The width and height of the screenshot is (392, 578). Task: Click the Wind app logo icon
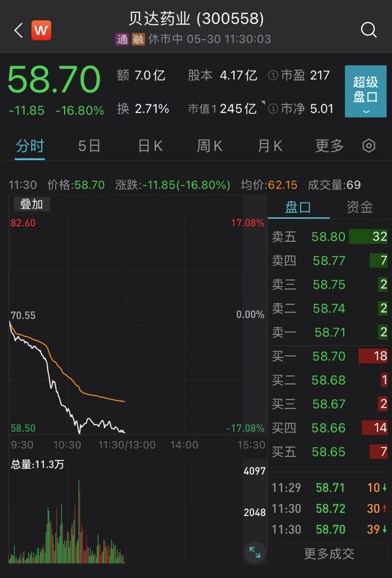pos(41,30)
